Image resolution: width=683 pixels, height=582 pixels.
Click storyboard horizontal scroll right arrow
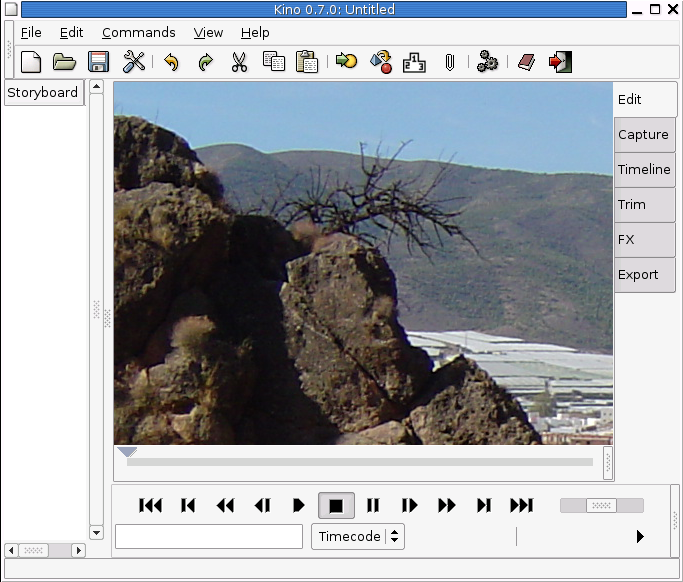[78, 551]
